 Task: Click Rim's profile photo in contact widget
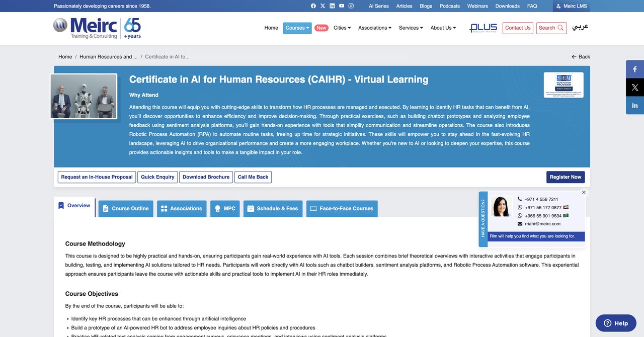tap(501, 207)
